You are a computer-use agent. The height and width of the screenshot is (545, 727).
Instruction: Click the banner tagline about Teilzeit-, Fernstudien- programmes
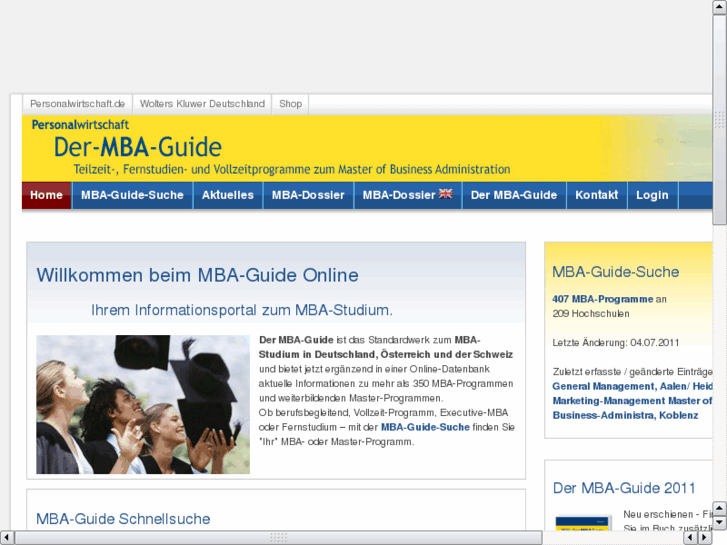point(292,169)
